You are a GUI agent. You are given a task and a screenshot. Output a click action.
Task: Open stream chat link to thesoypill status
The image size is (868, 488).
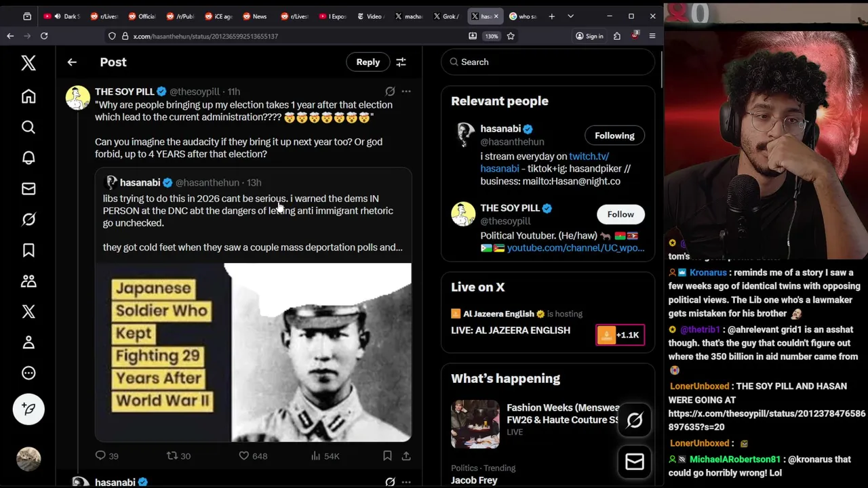tap(767, 420)
